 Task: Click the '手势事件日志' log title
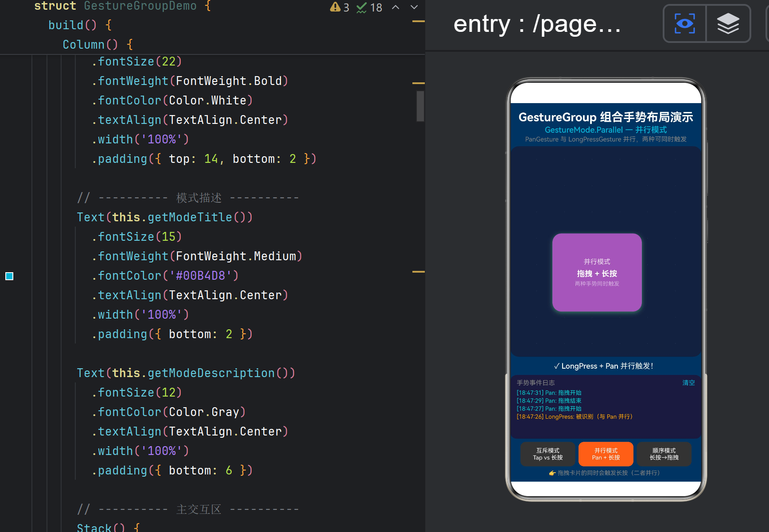coord(536,383)
